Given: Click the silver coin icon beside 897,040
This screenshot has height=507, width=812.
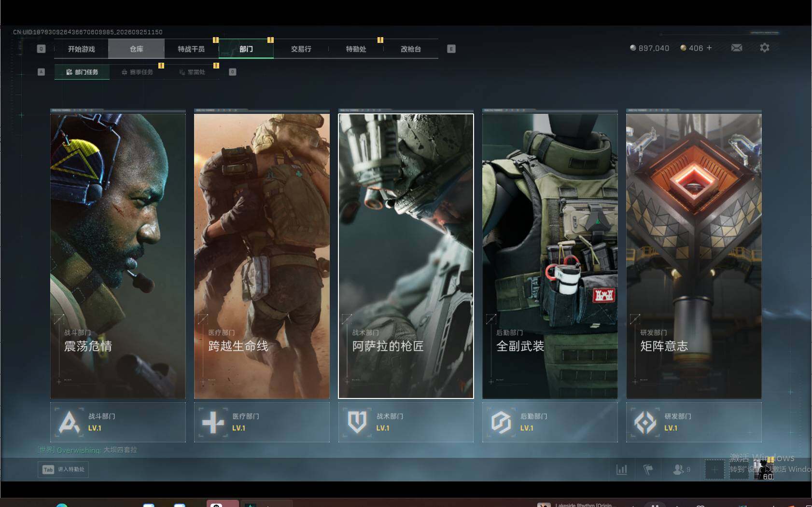Looking at the screenshot, I should coord(633,48).
